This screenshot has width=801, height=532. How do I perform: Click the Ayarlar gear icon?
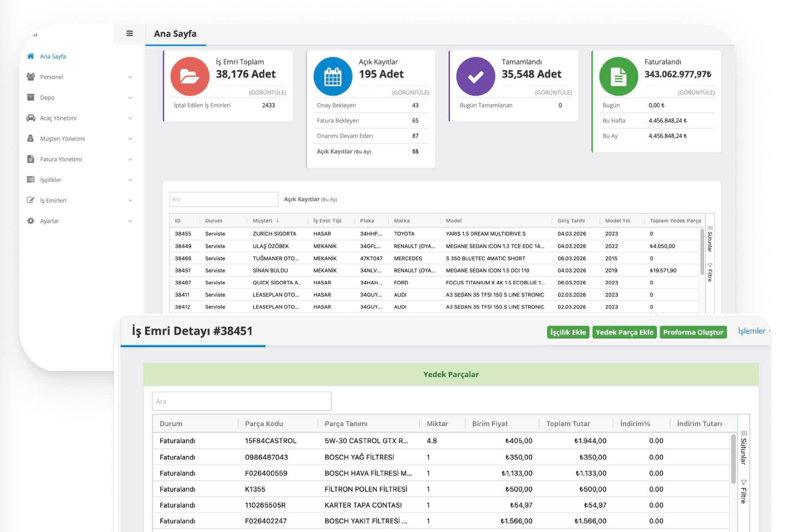(31, 221)
